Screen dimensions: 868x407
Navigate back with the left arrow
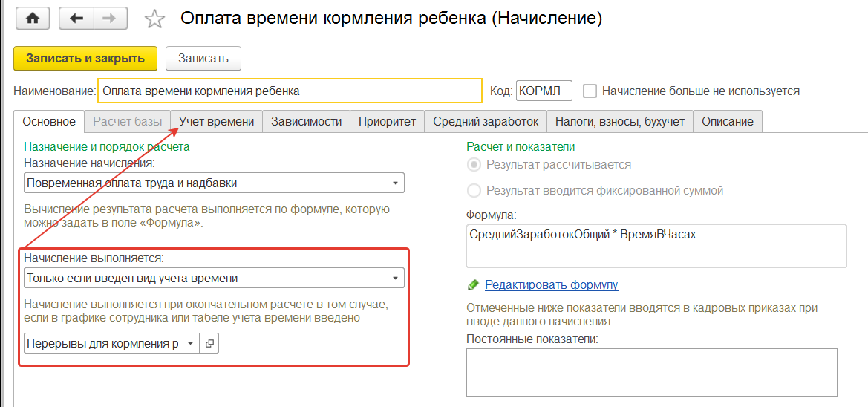coord(75,19)
